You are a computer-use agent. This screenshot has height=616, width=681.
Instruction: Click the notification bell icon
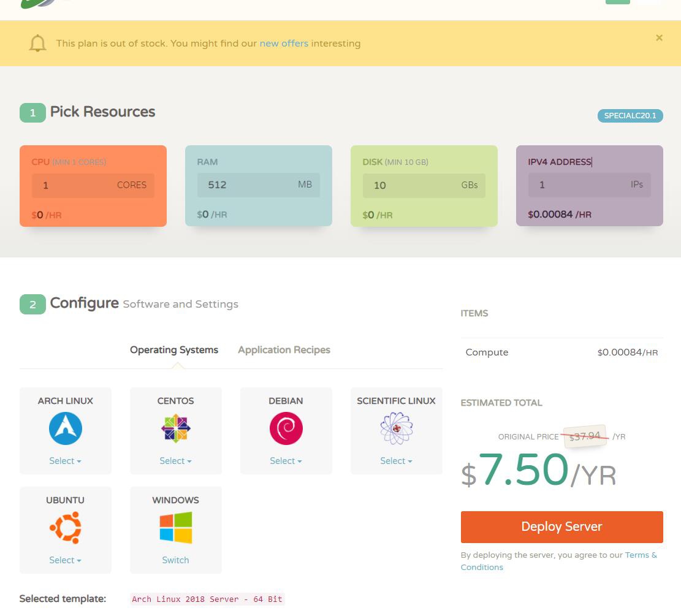[38, 44]
